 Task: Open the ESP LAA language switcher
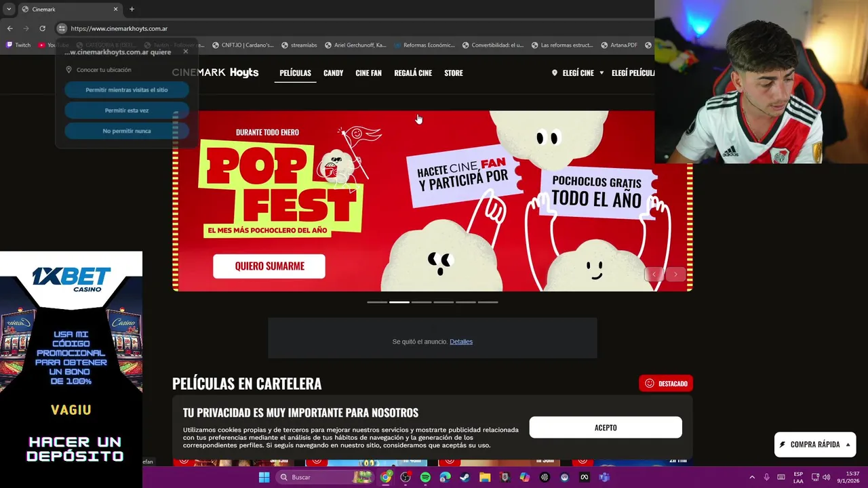click(798, 477)
